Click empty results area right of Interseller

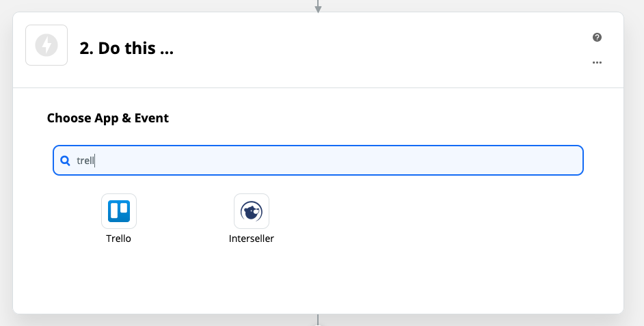pyautogui.click(x=431, y=217)
